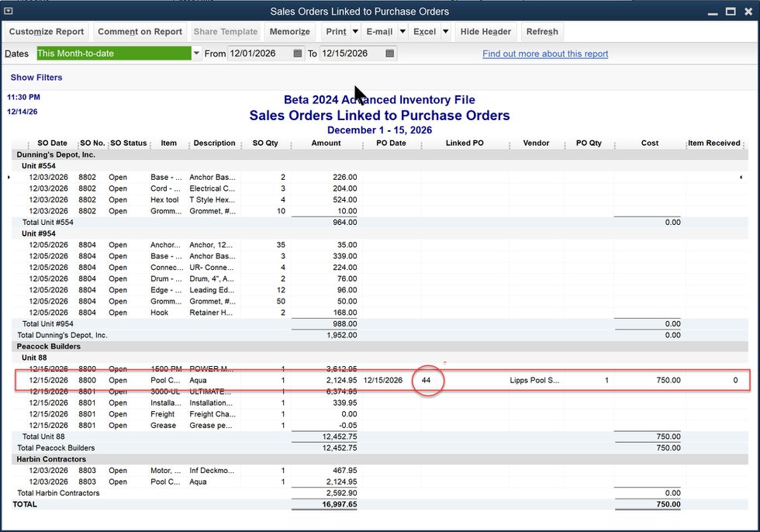Viewport: 760px width, 532px height.
Task: Expand the Excel dropdown arrow
Action: pos(446,32)
